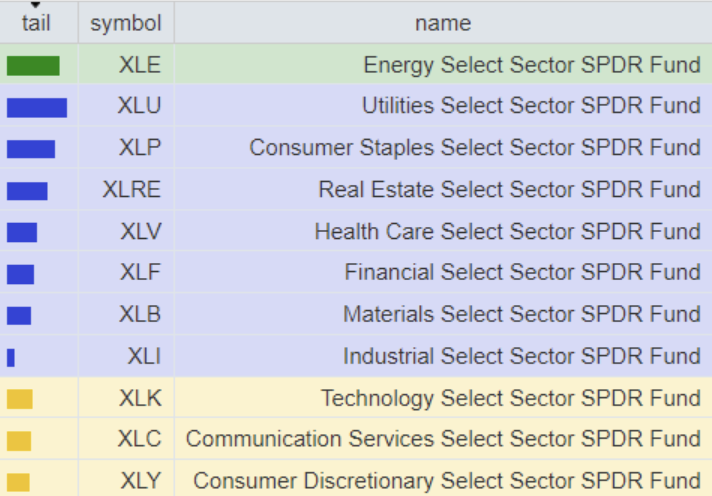Click the yellow XLK tail bar
Viewport: 712px width, 496px height.
[20, 399]
